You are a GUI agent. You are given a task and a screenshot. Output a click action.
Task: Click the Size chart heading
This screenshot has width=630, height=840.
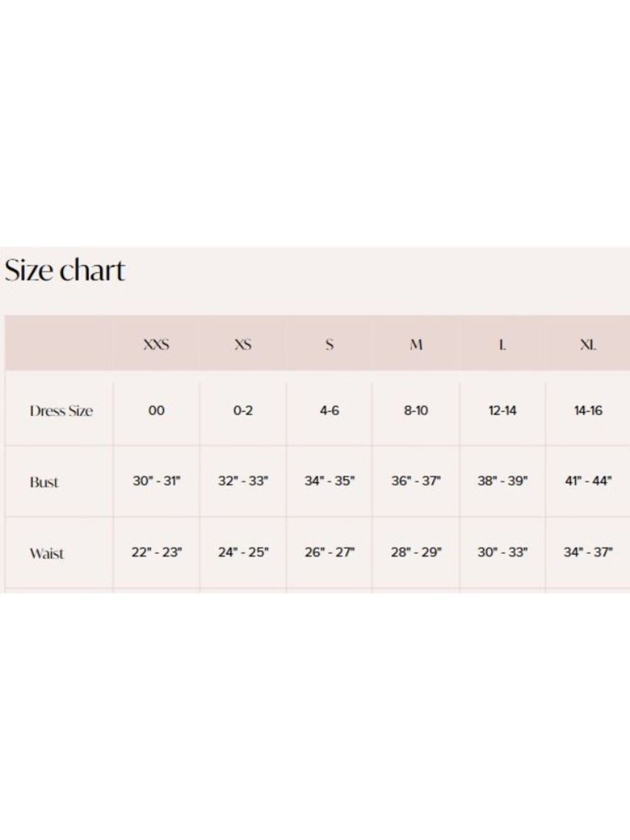coord(65,270)
